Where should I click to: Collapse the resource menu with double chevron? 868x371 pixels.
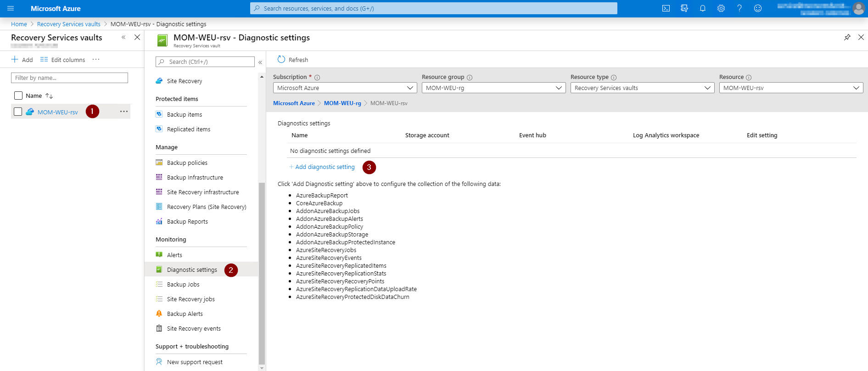[x=260, y=62]
